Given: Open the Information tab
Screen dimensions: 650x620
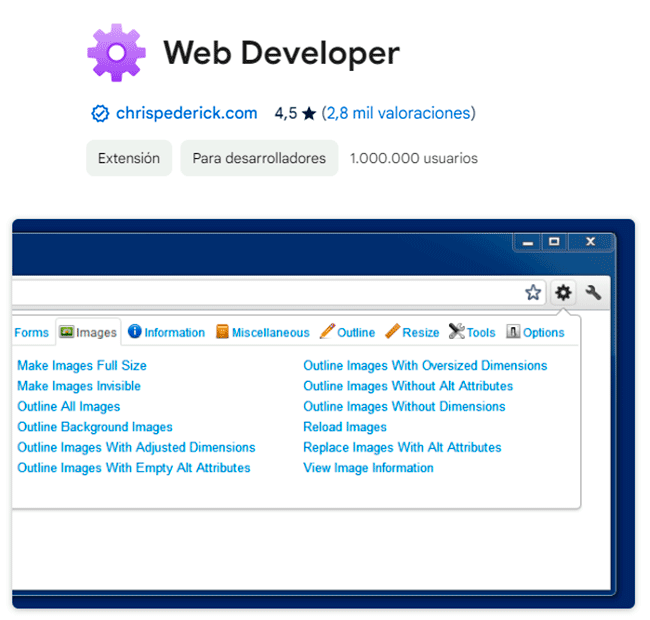Looking at the screenshot, I should click(166, 332).
